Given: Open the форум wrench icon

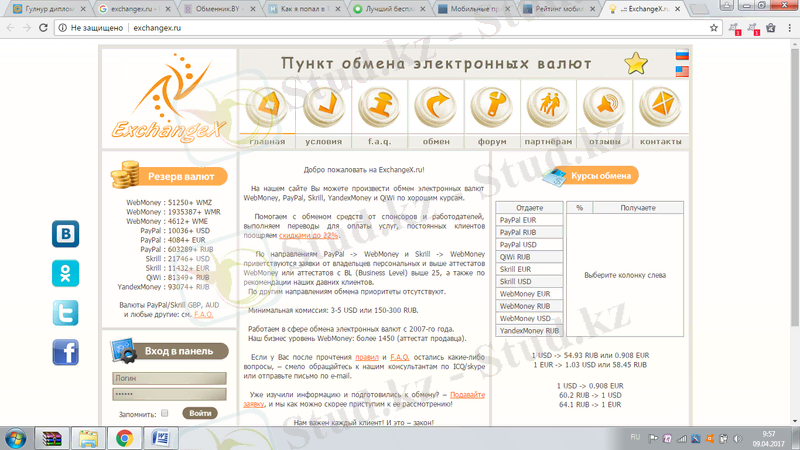Looking at the screenshot, I should [x=492, y=107].
